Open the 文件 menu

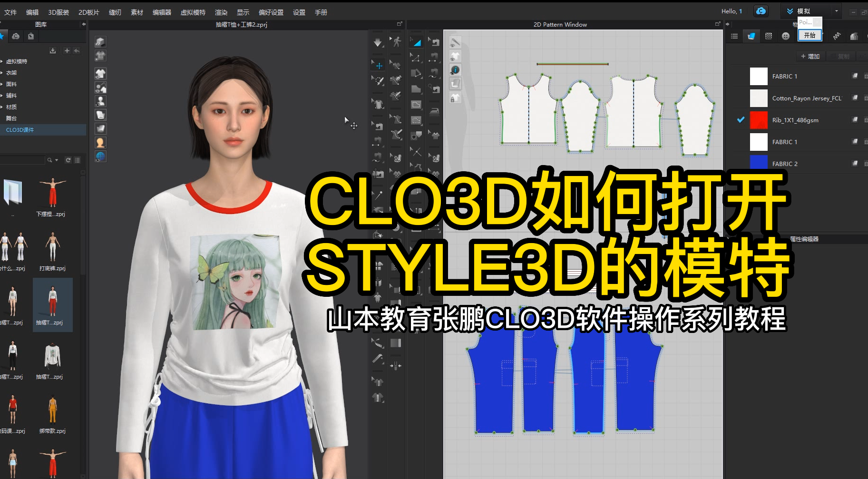click(10, 12)
